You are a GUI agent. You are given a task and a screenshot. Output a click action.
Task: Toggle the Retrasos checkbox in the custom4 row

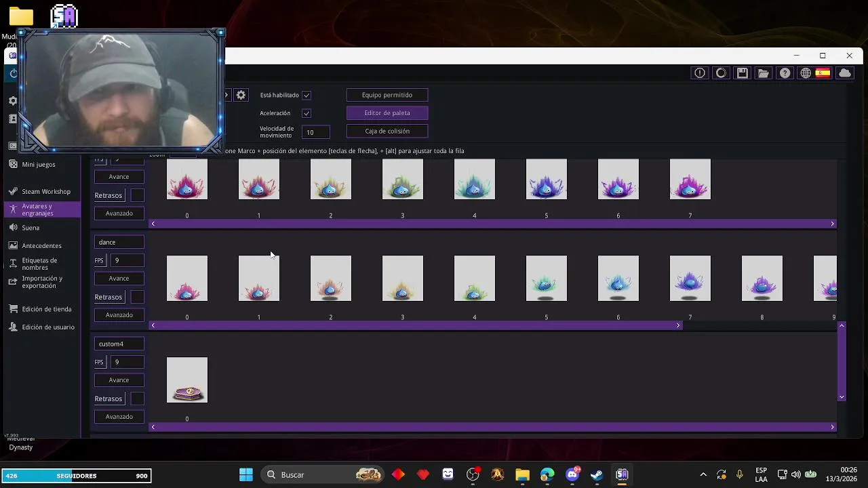137,399
